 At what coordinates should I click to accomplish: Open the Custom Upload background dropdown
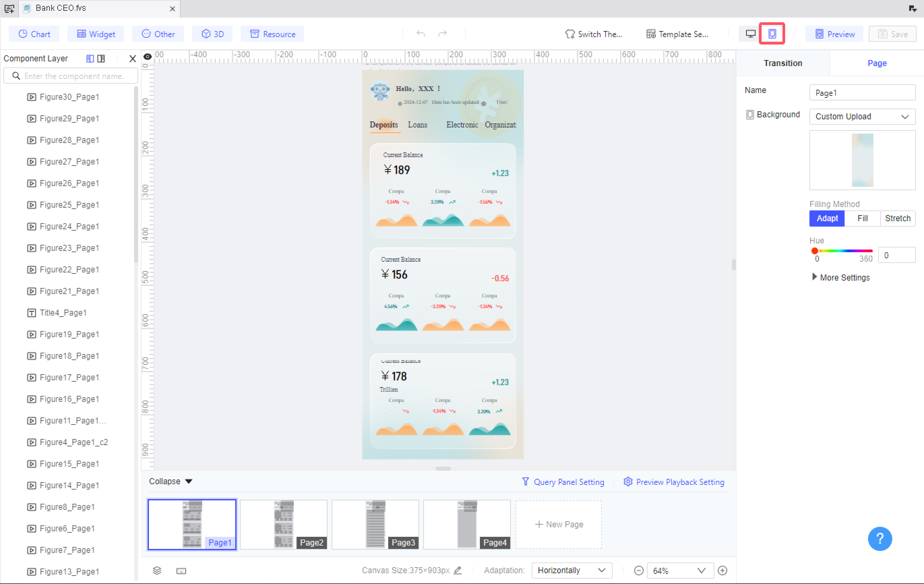point(862,116)
